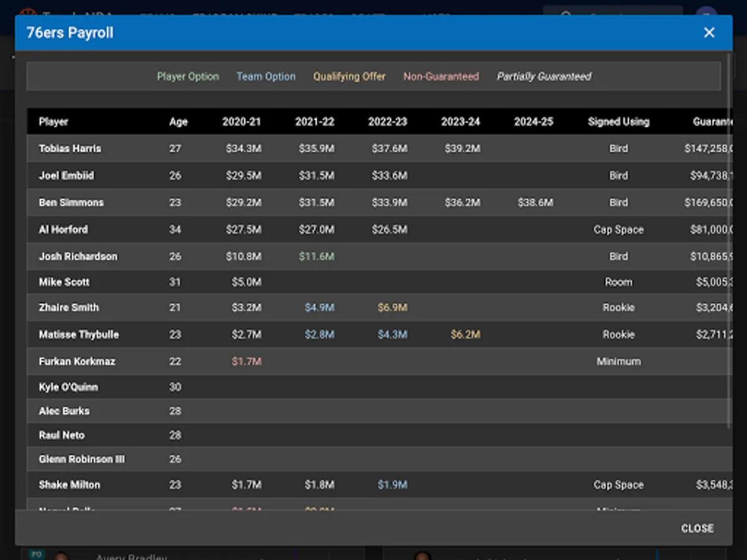Click Zhaire Smith Rookie cell
Viewport: 747px width, 560px height.
pos(618,307)
